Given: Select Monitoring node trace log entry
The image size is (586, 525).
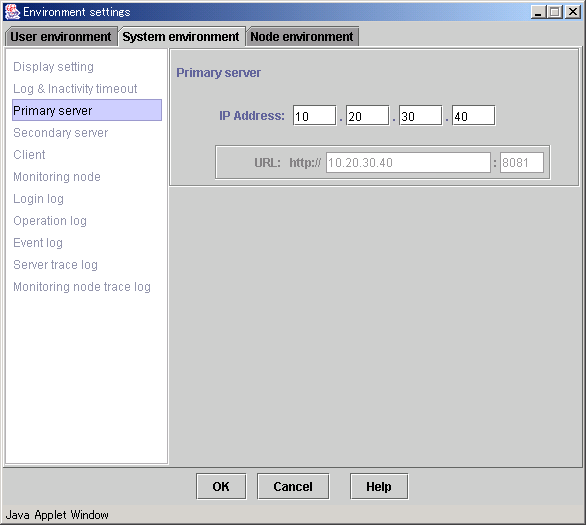Looking at the screenshot, I should (x=82, y=287).
